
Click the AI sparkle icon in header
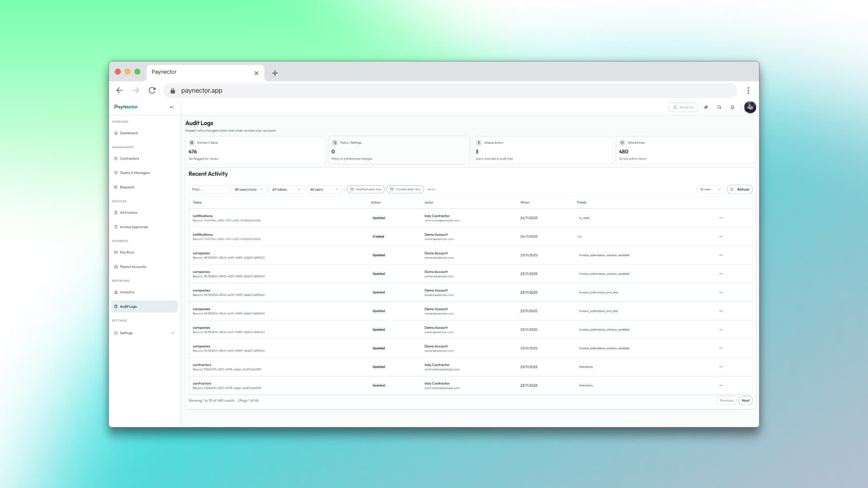(x=706, y=107)
